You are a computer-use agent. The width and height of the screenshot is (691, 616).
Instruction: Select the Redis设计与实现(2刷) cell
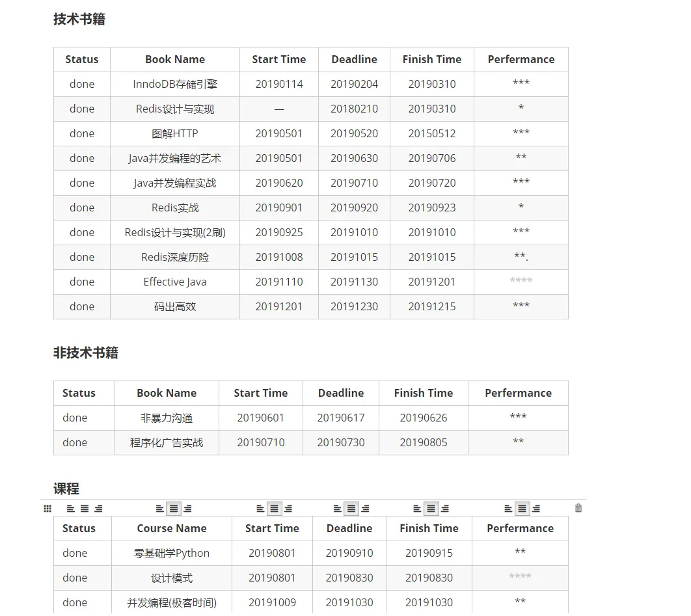click(175, 232)
